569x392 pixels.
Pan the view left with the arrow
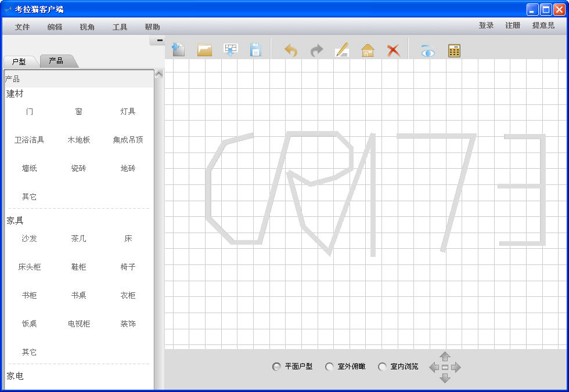coord(434,368)
